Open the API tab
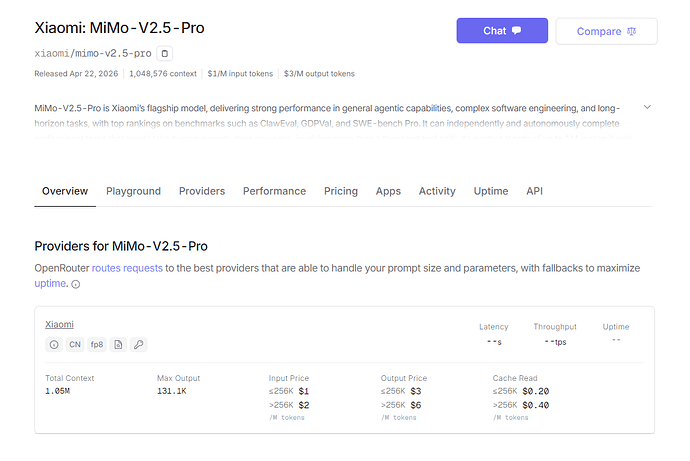Screen dimensions: 690x461 [534, 191]
